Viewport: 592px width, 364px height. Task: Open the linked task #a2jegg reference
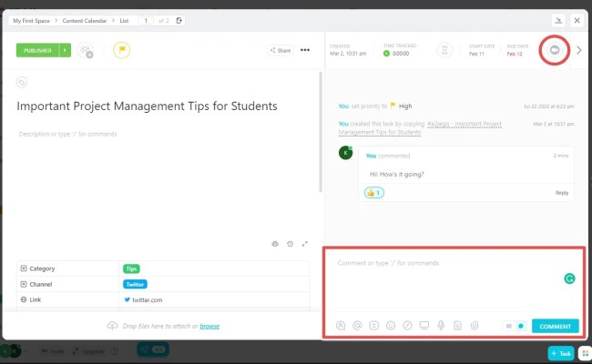(x=420, y=128)
